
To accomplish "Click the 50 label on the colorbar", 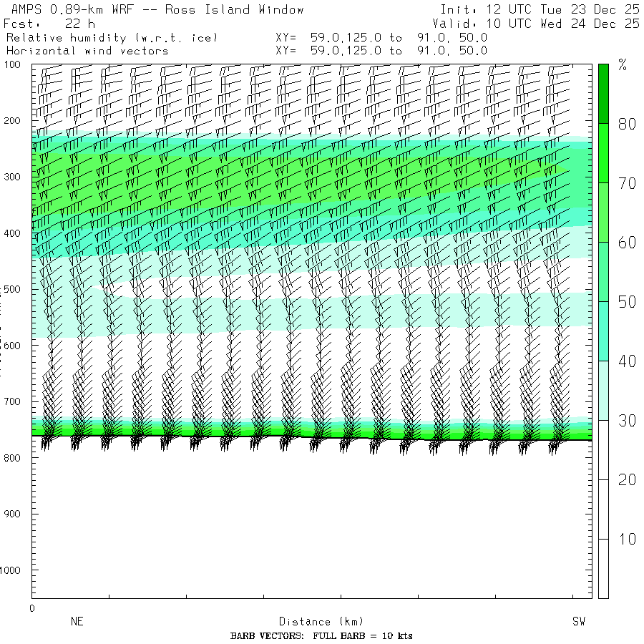I will [627, 302].
